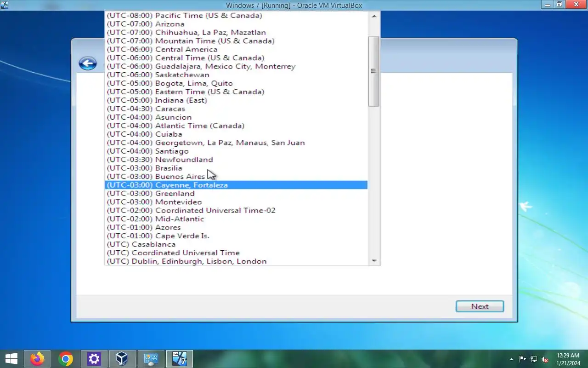Viewport: 588px width, 368px height.
Task: Open the Settings gear app in taskbar
Action: 94,359
